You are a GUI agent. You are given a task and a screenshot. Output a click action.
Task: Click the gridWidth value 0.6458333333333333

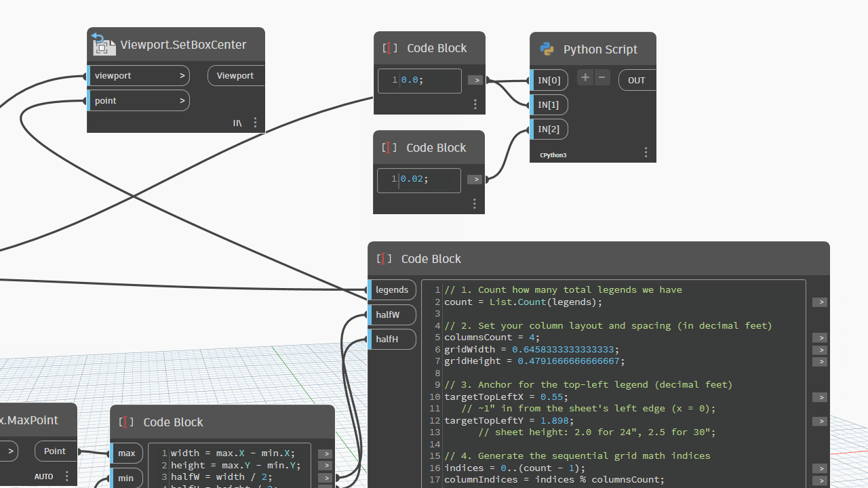[x=563, y=349]
